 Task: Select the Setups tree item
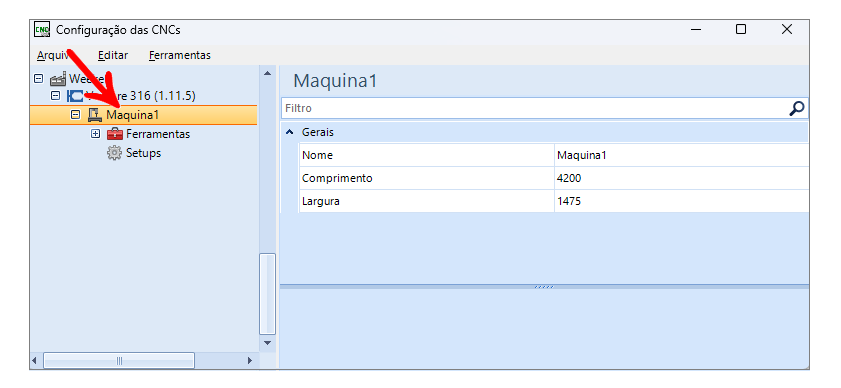143,153
